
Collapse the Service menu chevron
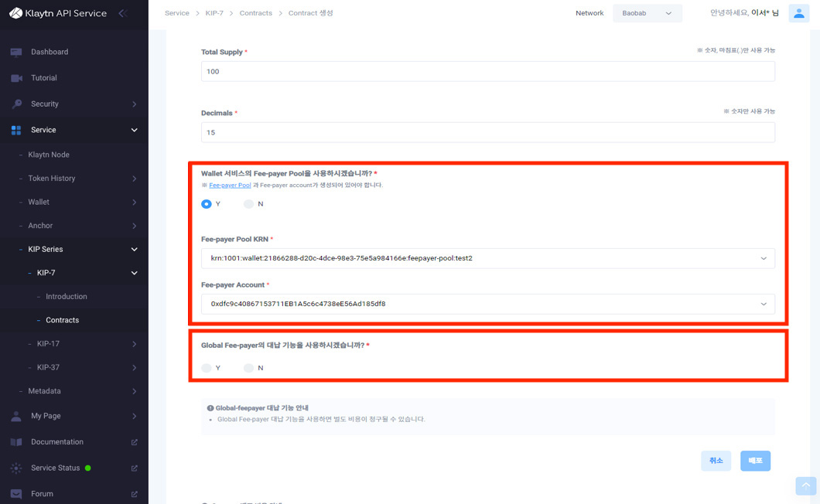click(x=135, y=130)
